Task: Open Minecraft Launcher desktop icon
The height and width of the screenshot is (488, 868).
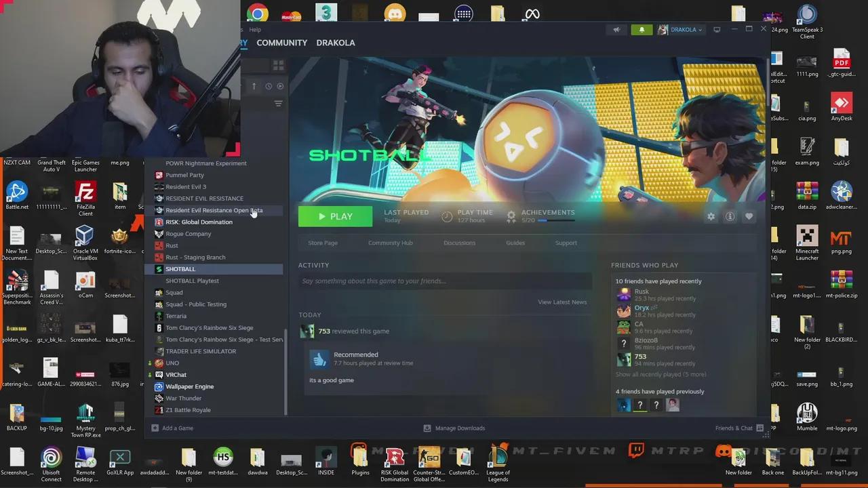Action: tap(807, 243)
